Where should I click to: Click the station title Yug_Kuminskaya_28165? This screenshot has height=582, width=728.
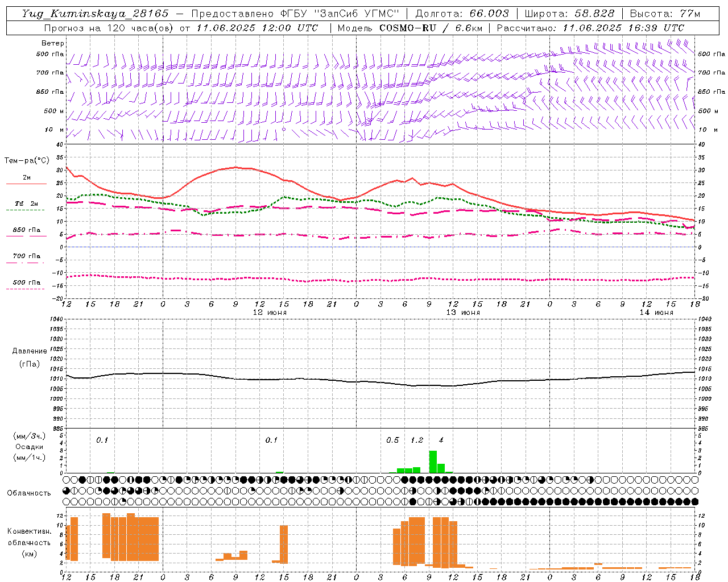click(95, 14)
